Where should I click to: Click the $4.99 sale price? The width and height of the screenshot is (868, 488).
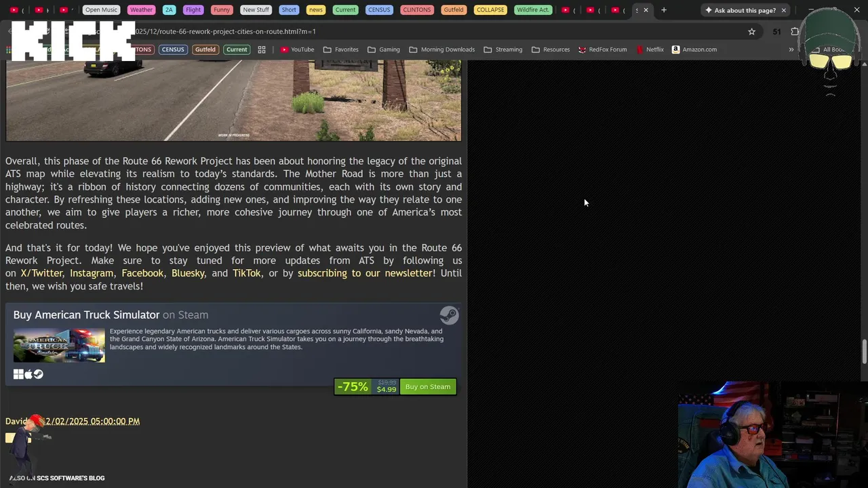(x=387, y=390)
